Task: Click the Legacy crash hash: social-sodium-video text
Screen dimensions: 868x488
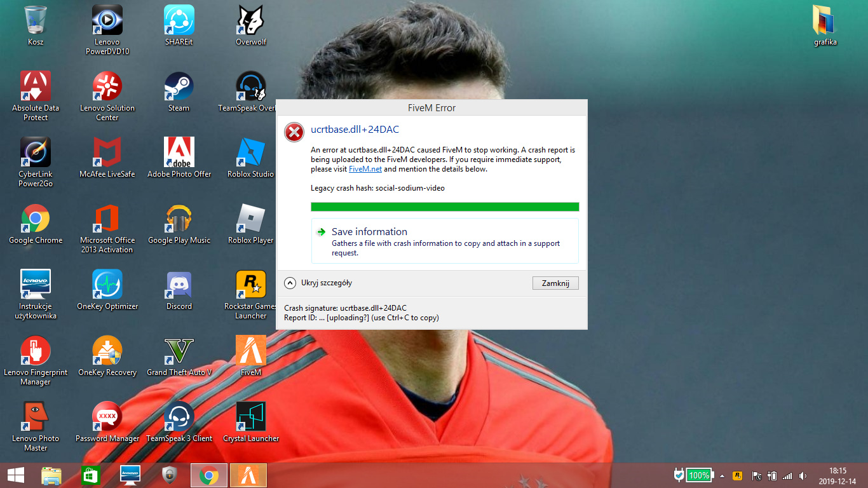Action: [377, 188]
